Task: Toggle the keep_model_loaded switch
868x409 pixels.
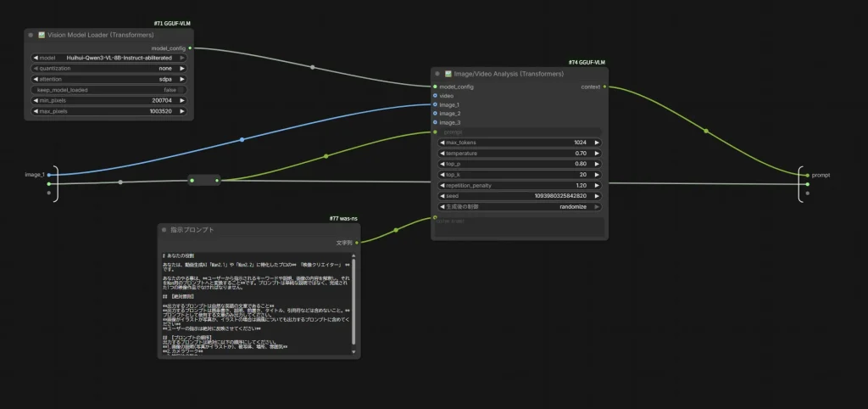Action: [x=108, y=90]
